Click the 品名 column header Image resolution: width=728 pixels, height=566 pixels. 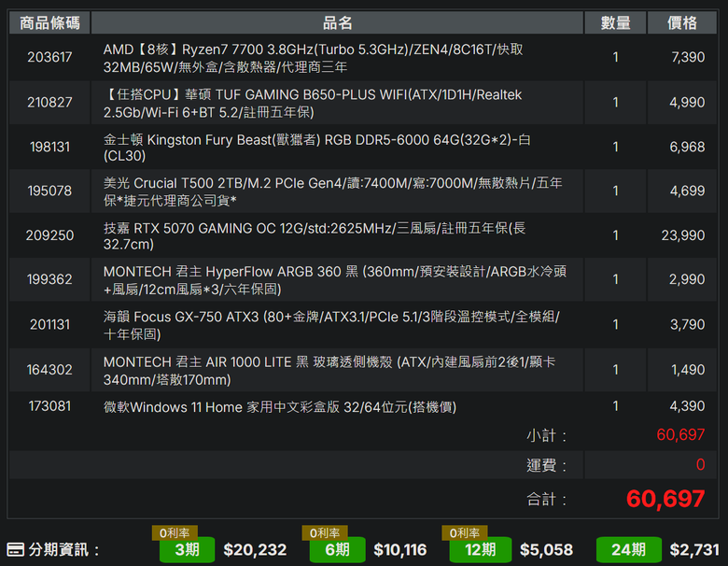(337, 22)
